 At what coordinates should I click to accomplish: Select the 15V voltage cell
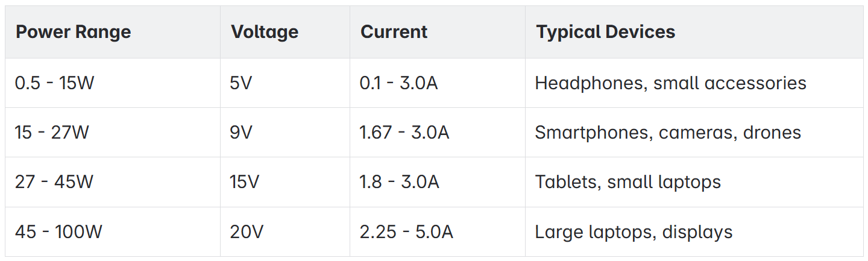(244, 182)
